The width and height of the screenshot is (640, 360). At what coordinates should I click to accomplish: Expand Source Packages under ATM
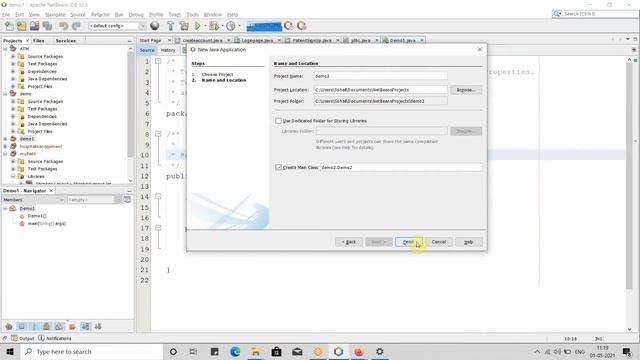tap(13, 56)
